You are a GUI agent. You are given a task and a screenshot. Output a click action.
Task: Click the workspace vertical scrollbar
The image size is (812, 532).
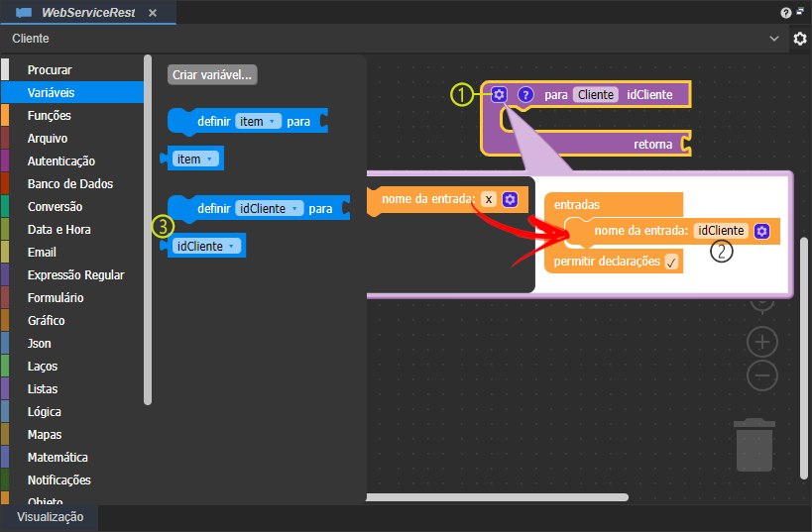pos(804,358)
